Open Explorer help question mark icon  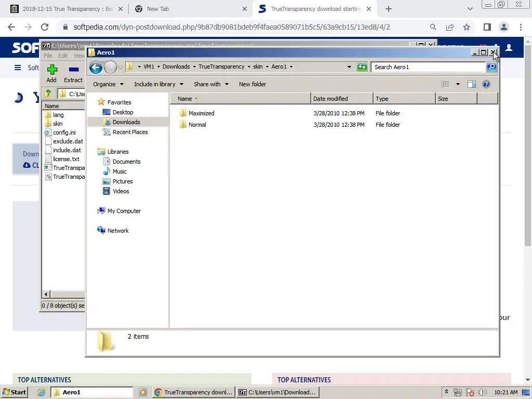(x=486, y=84)
